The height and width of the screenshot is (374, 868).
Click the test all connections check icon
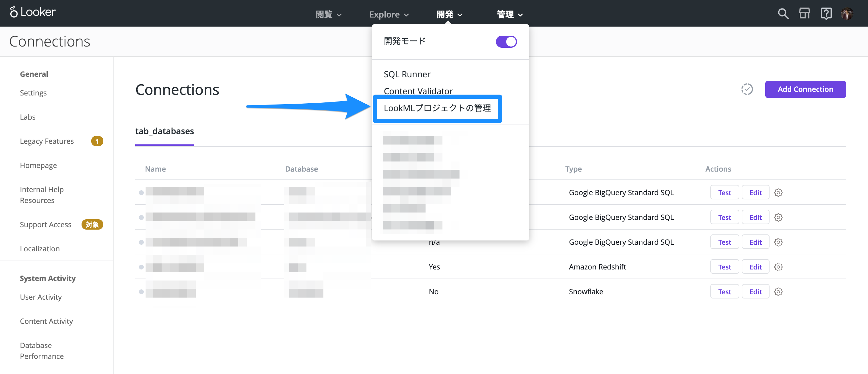point(747,89)
